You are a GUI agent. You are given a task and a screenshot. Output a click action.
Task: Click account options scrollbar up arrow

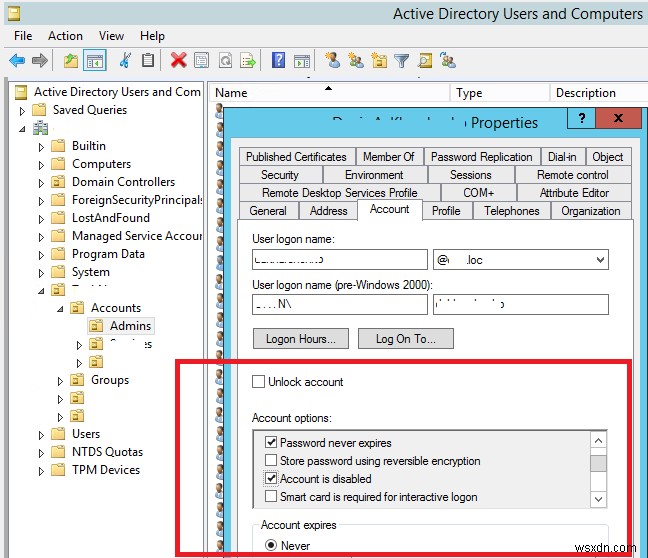point(598,440)
